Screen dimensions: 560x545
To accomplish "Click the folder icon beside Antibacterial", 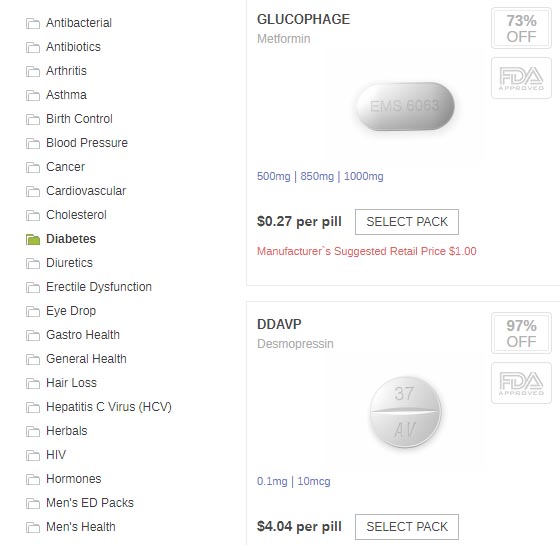I will 33,24.
